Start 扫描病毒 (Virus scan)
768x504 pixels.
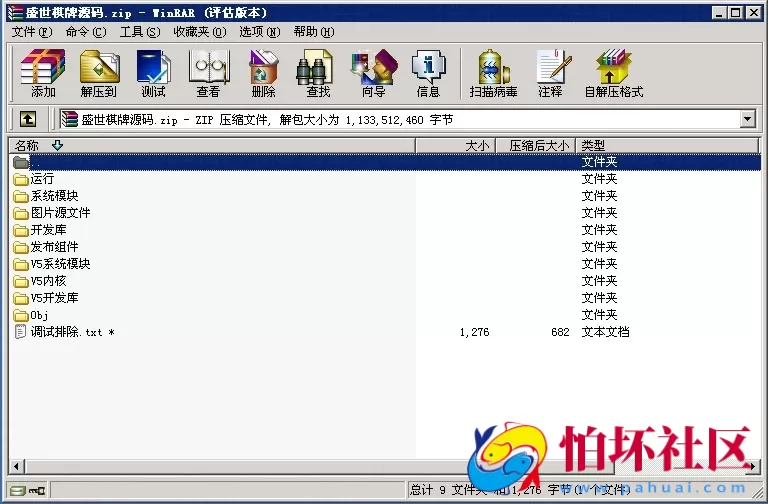(x=493, y=73)
